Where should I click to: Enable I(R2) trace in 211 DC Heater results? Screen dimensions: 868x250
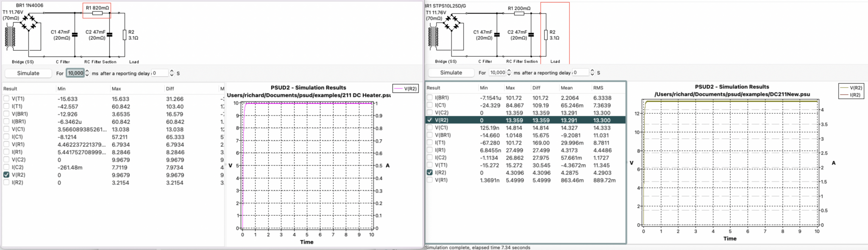coord(6,182)
